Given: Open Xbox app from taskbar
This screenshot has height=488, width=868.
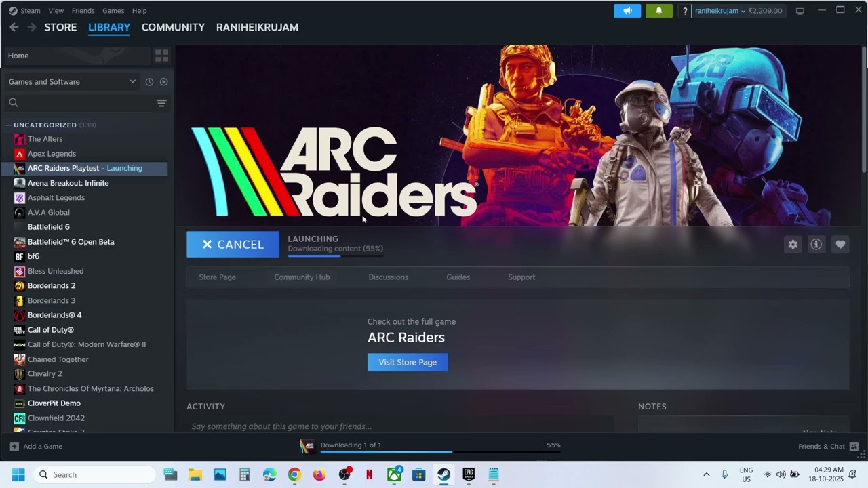Looking at the screenshot, I should (x=394, y=474).
